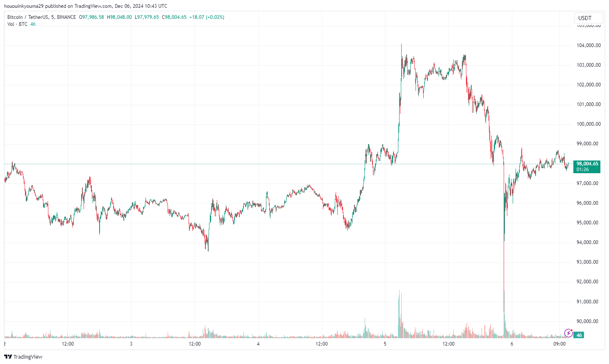
Task: Click the Bitcoin / TetherUS, 5, BINANCE title
Action: click(42, 17)
